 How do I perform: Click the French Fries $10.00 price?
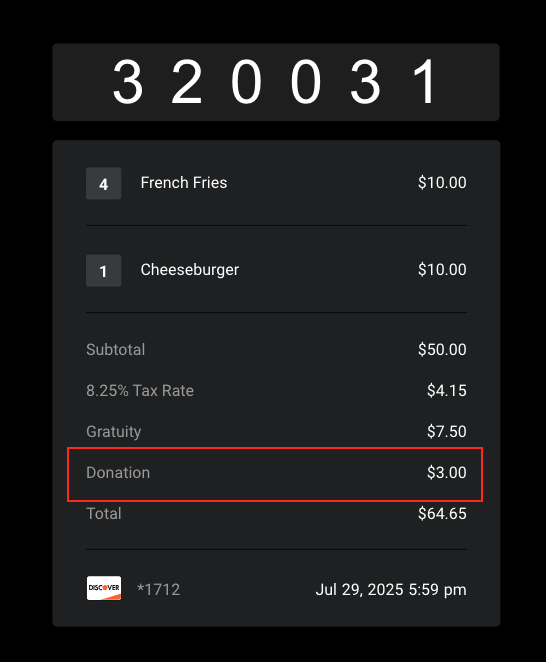442,183
